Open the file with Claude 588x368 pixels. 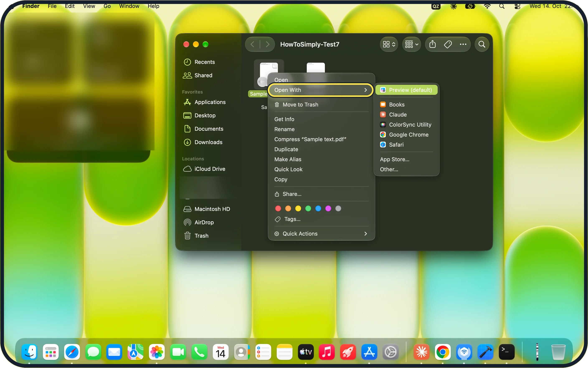pyautogui.click(x=406, y=115)
